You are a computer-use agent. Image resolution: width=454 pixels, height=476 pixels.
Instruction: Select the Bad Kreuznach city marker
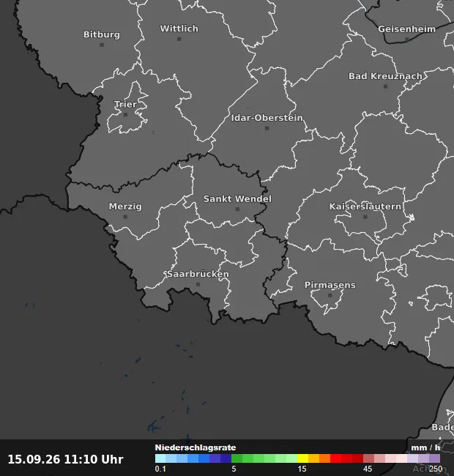coord(385,86)
